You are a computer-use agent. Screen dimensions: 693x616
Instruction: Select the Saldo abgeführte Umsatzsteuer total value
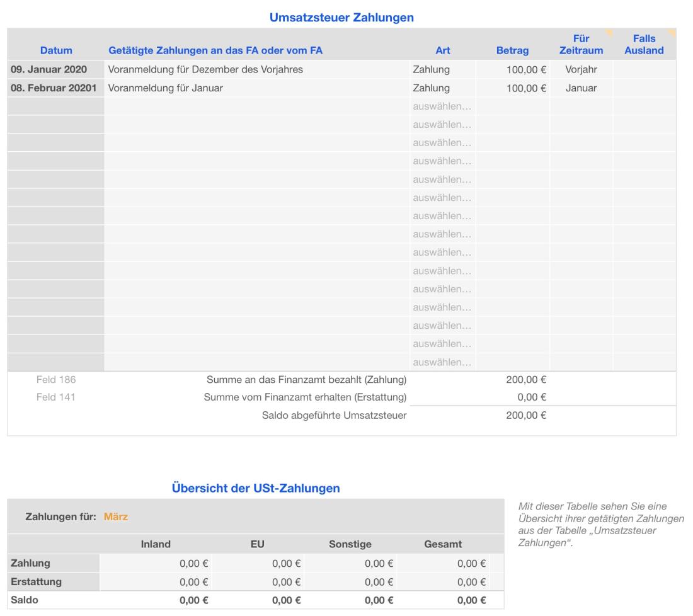coord(525,414)
